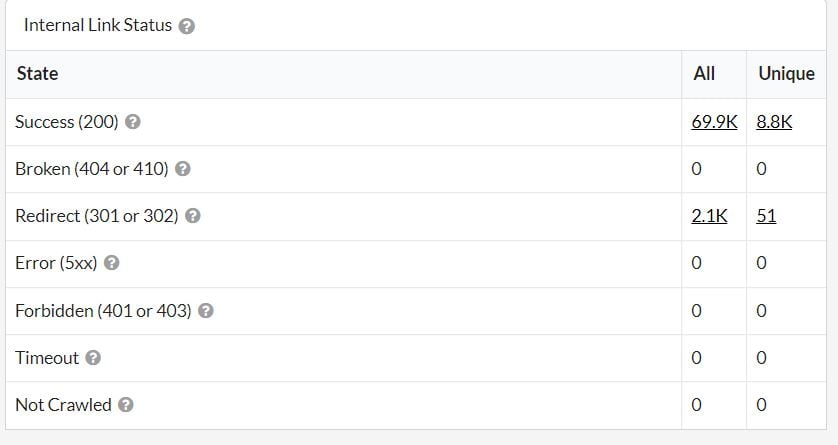Select the Broken (404 or 410) row label
The height and width of the screenshot is (445, 838).
pyautogui.click(x=92, y=169)
